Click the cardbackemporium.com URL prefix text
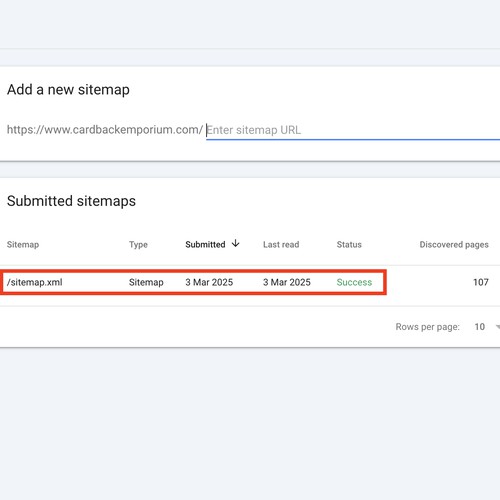This screenshot has height=500, width=500. click(x=105, y=130)
